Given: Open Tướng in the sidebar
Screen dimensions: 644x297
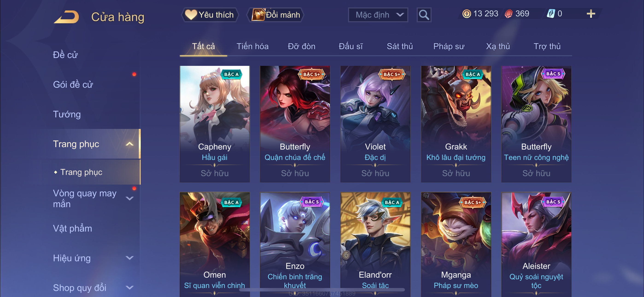Looking at the screenshot, I should pos(67,114).
